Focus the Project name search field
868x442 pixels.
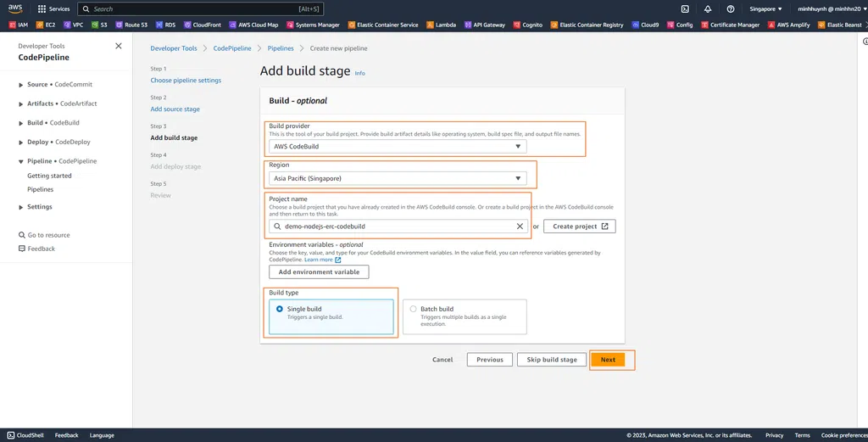coord(398,226)
